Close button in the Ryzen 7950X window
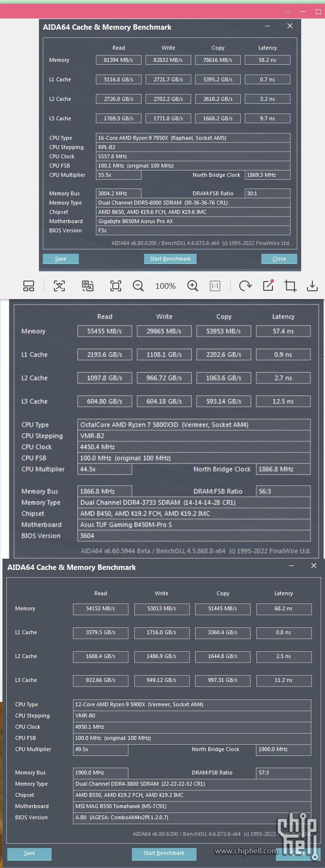The image size is (325, 868). 279,259
